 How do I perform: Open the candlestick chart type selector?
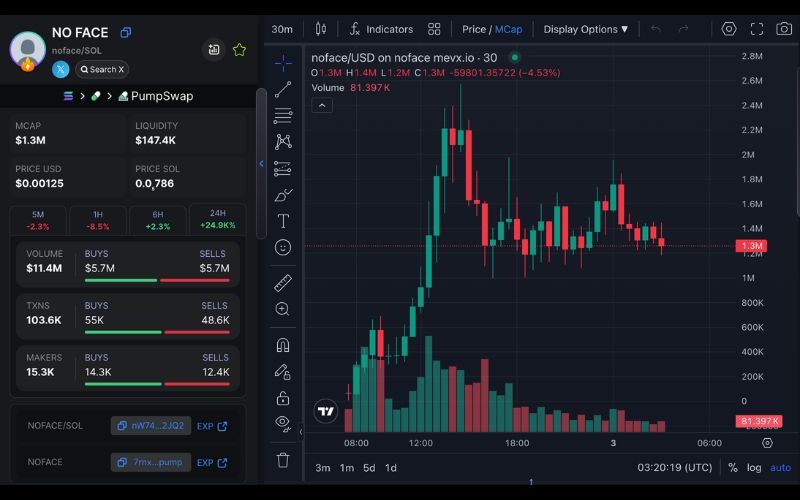(320, 29)
